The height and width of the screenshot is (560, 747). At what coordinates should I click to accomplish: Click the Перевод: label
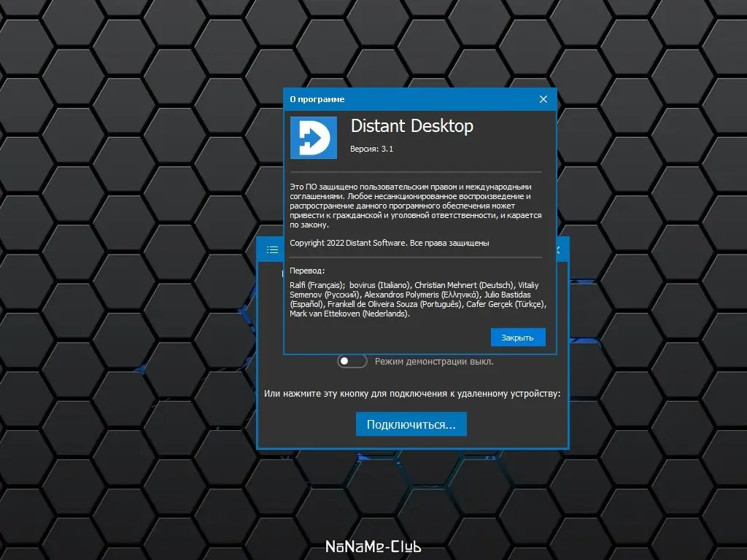(307, 271)
